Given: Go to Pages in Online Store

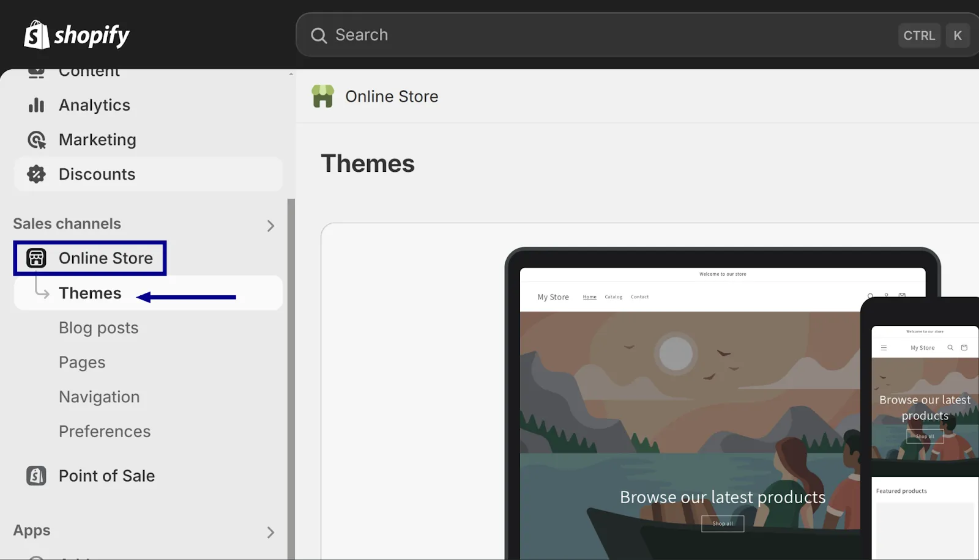Looking at the screenshot, I should [x=82, y=363].
